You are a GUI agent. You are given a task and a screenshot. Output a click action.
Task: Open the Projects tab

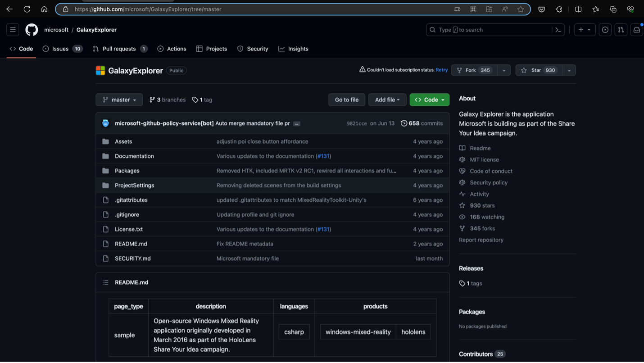212,49
